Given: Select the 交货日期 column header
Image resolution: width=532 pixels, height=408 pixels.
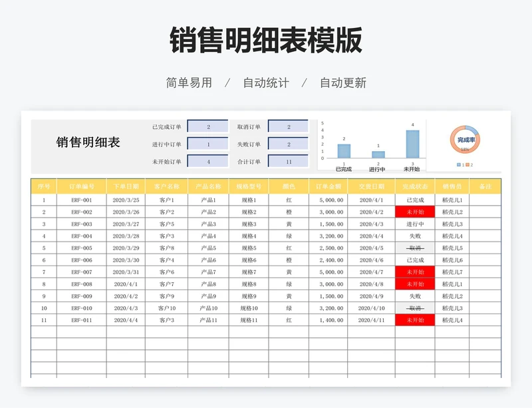Looking at the screenshot, I should coord(372,186).
